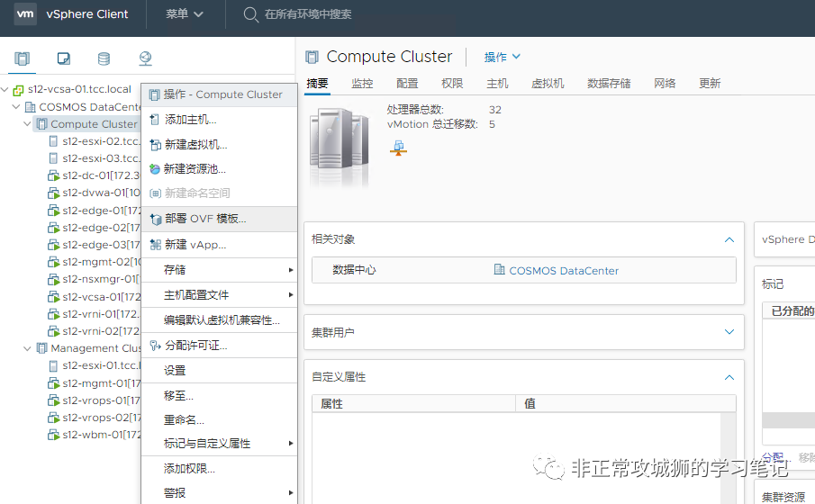Click the 属性 column header
Viewport: 815px width, 504px height.
pos(413,404)
